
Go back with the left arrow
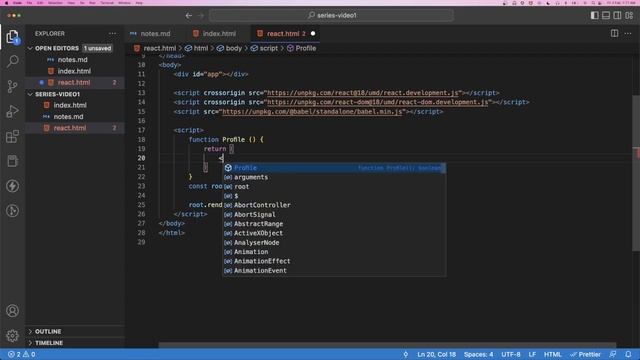click(x=188, y=16)
